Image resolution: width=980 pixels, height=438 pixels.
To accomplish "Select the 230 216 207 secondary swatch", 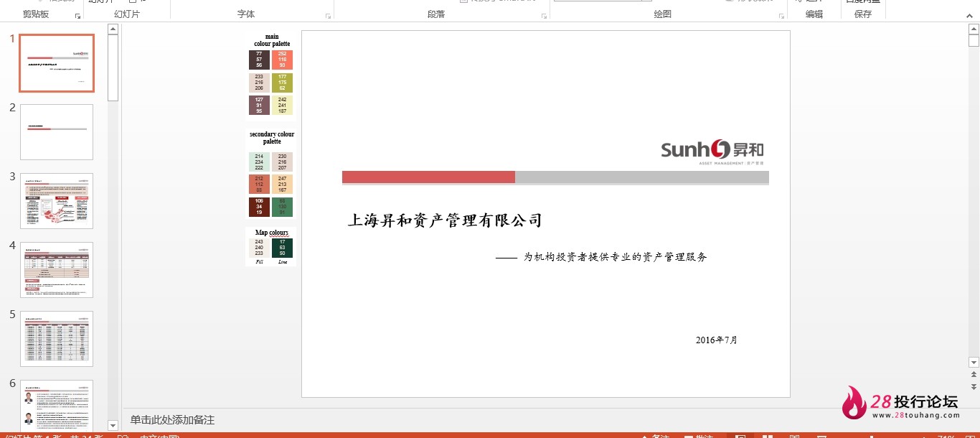I will (282, 162).
